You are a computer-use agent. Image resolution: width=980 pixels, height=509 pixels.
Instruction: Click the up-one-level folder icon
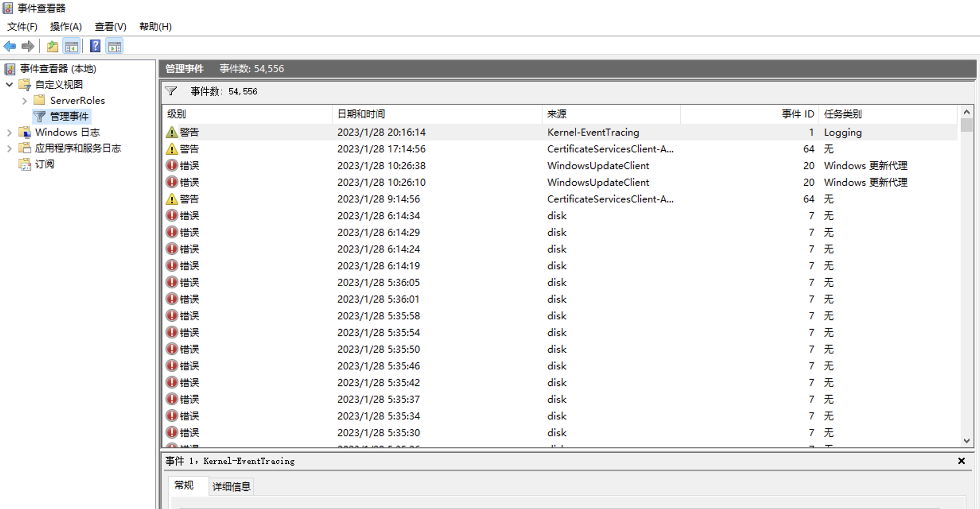pyautogui.click(x=52, y=47)
